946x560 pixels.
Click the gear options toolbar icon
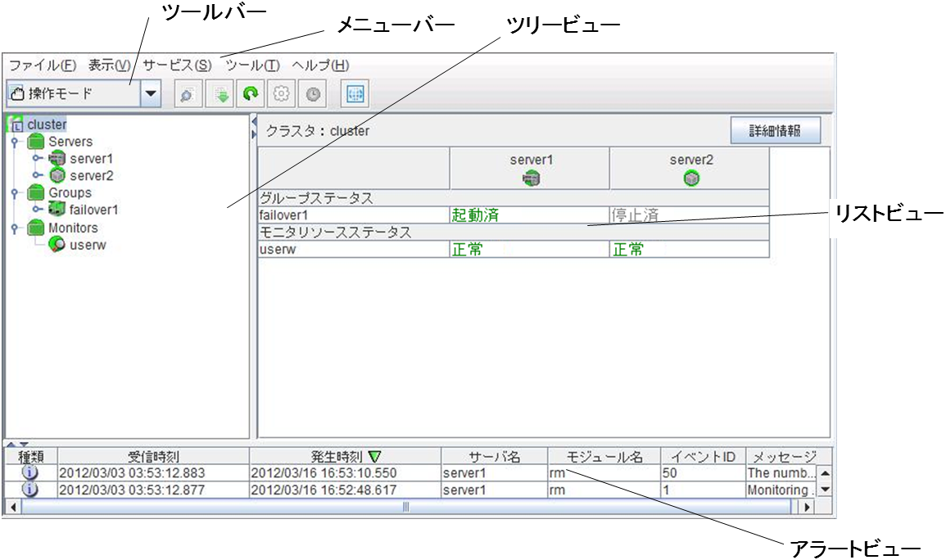(282, 94)
